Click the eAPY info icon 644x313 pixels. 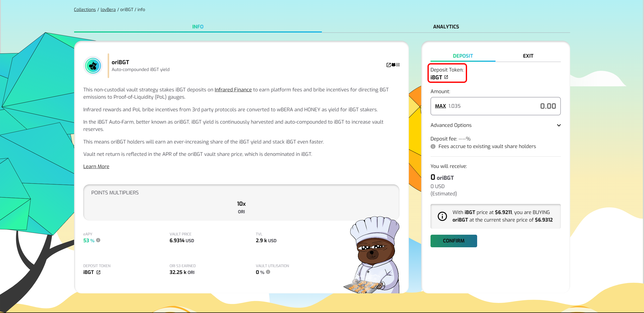tap(98, 240)
